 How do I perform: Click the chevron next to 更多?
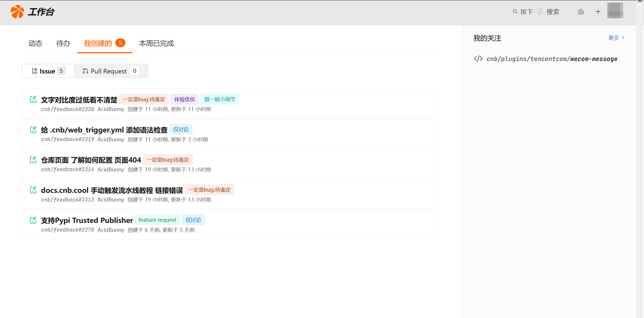tap(623, 37)
